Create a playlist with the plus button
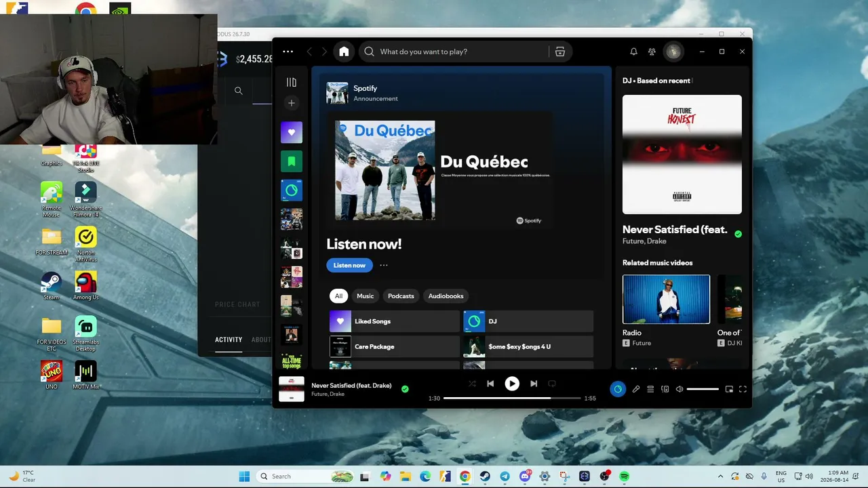 click(x=292, y=103)
